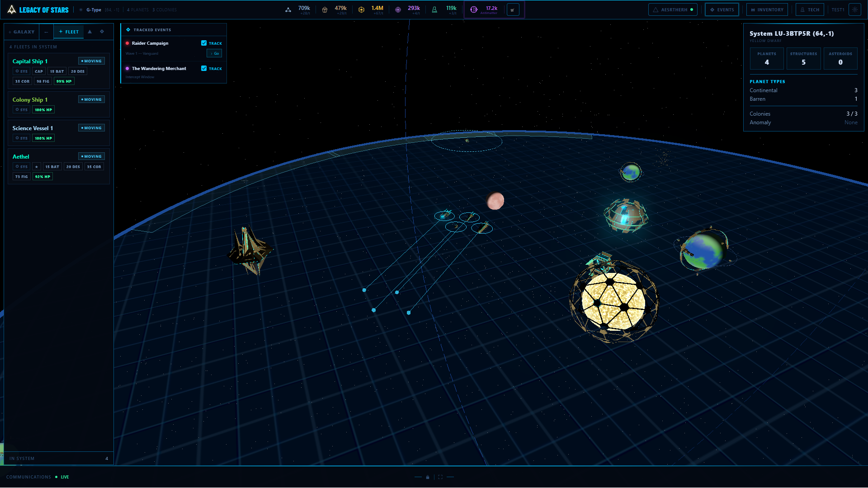Select the Science Vessel 1 fleet name
This screenshot has width=868, height=488.
click(x=33, y=128)
